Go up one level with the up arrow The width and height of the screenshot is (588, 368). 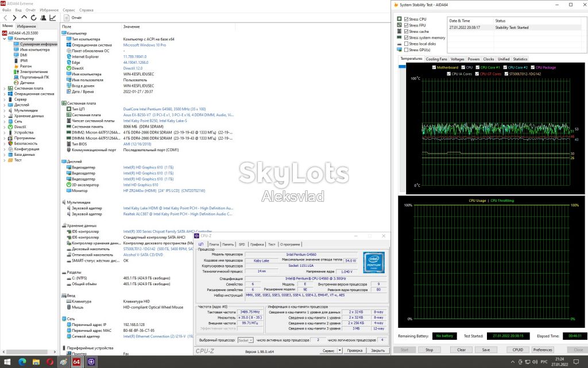point(24,18)
